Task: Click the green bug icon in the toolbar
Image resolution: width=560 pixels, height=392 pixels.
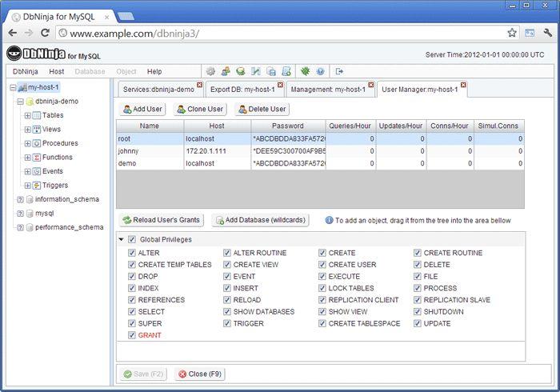Action: tap(305, 71)
